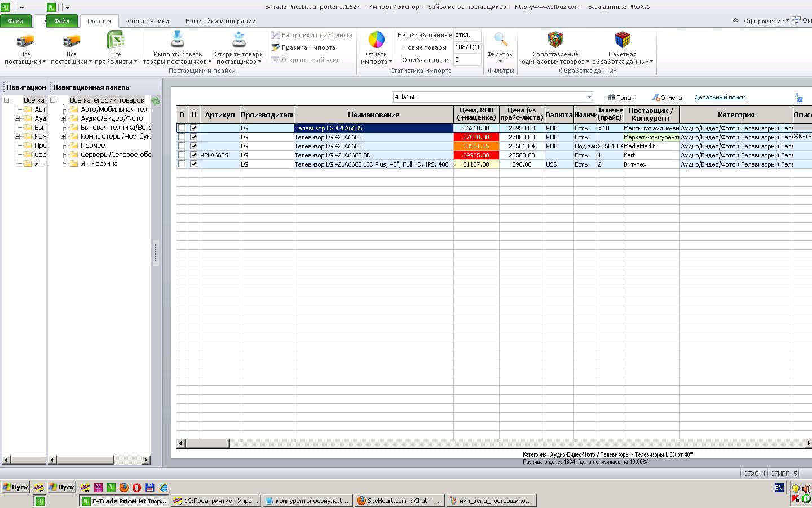Toggle the Н checkbox in the Kart row

pos(193,155)
